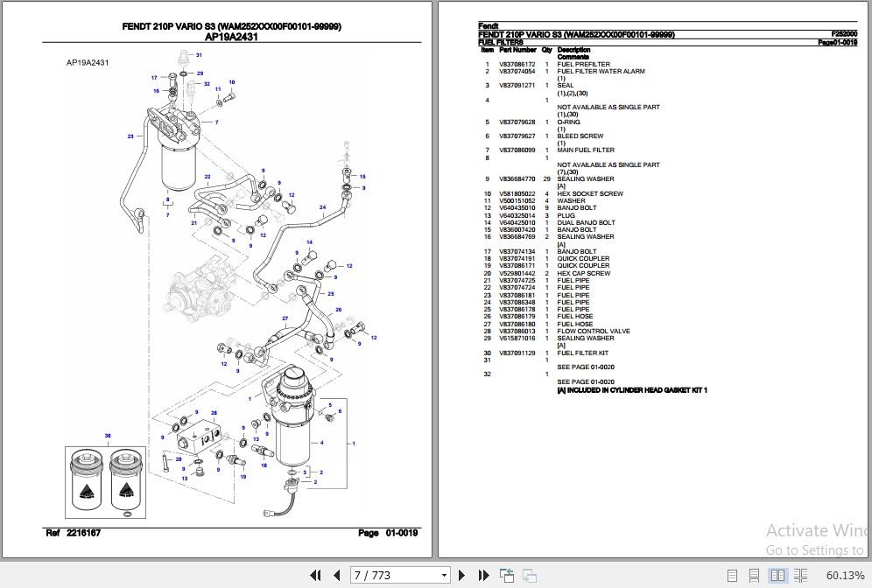The height and width of the screenshot is (588, 872).
Task: Click the Part Number column header
Action: [x=517, y=50]
